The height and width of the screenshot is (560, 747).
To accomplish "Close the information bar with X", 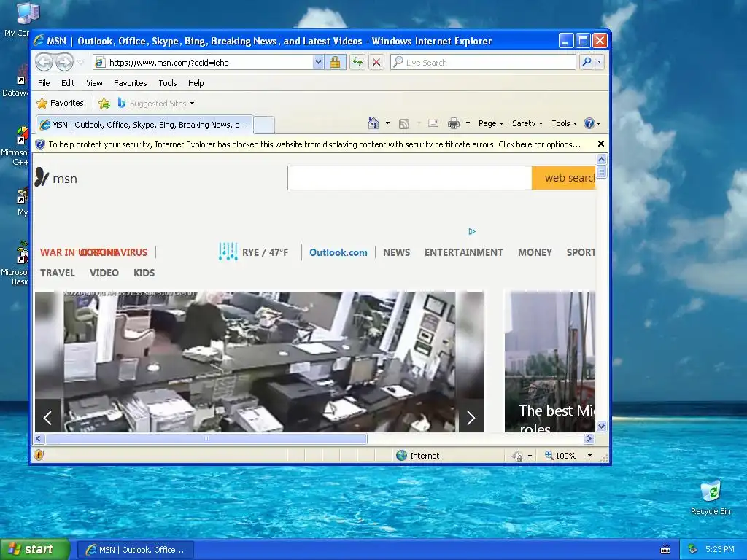I will pyautogui.click(x=601, y=144).
